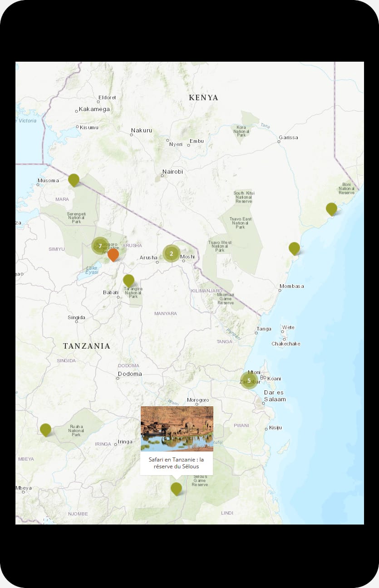Image resolution: width=379 pixels, height=588 pixels.
Task: Click the Mombasa city label on the coast
Action: point(292,286)
